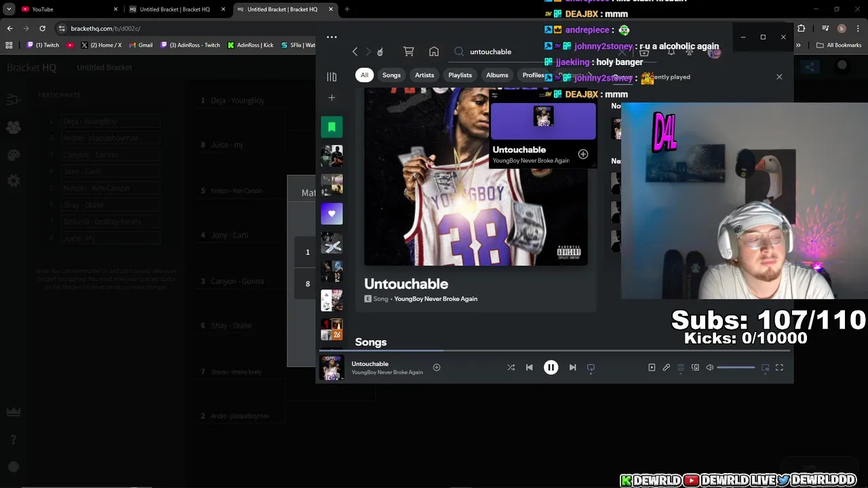Viewport: 868px width, 488px height.
Task: Open the shopping cart icon
Action: pos(408,52)
